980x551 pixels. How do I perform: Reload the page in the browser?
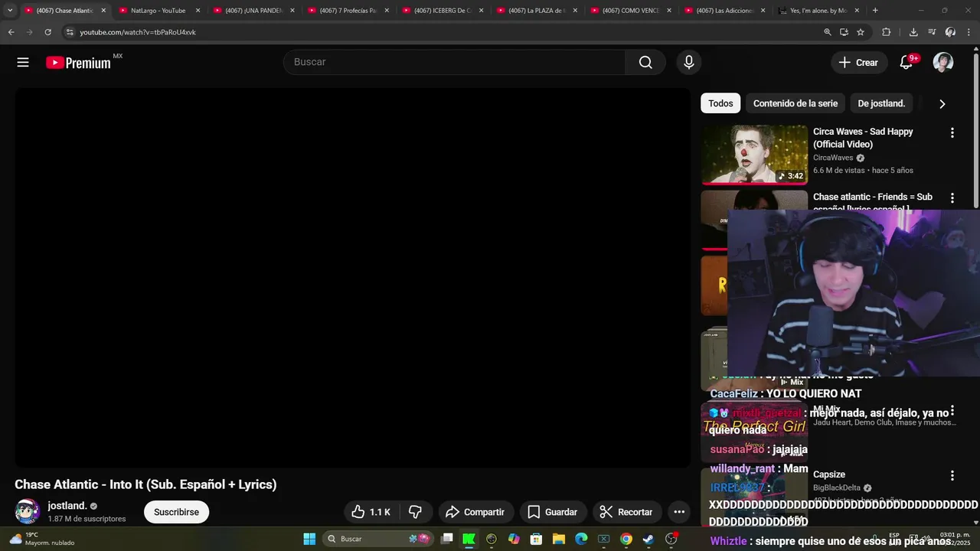pos(48,32)
